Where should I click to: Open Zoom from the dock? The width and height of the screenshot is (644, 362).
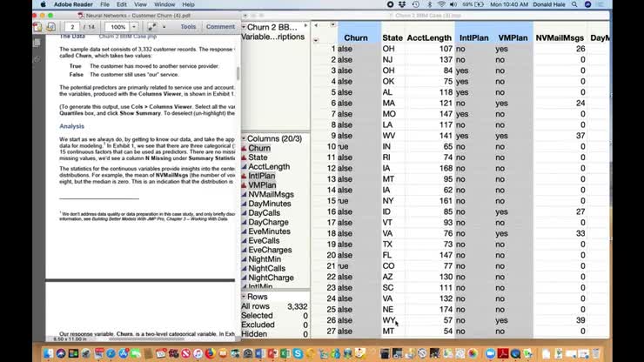[490, 353]
